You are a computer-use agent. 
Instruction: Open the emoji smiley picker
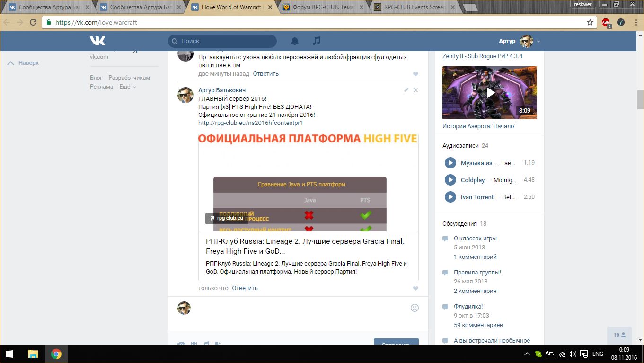point(415,308)
